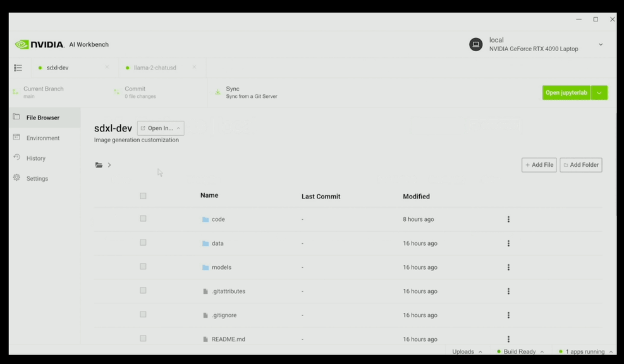
Task: Click the models folder icon
Action: [x=205, y=267]
